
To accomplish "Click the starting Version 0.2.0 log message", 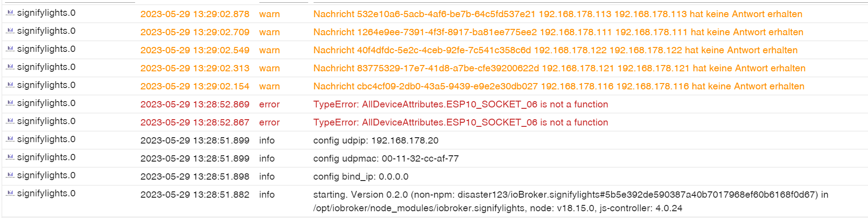I will click(x=571, y=201).
